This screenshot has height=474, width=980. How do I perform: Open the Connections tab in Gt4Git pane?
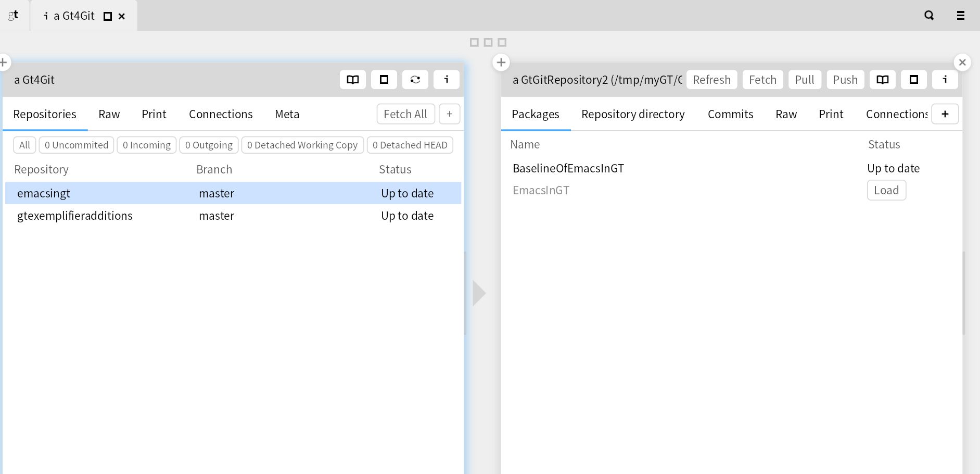click(221, 114)
